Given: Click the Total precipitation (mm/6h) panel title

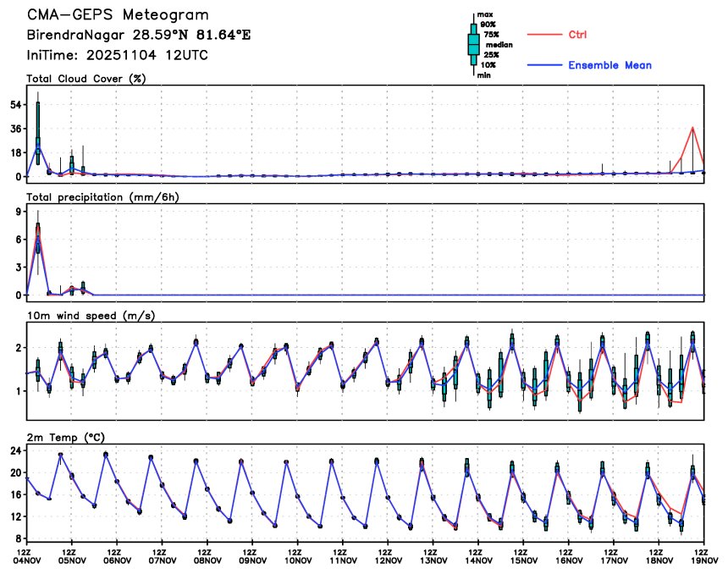Looking at the screenshot, I should (x=102, y=197).
